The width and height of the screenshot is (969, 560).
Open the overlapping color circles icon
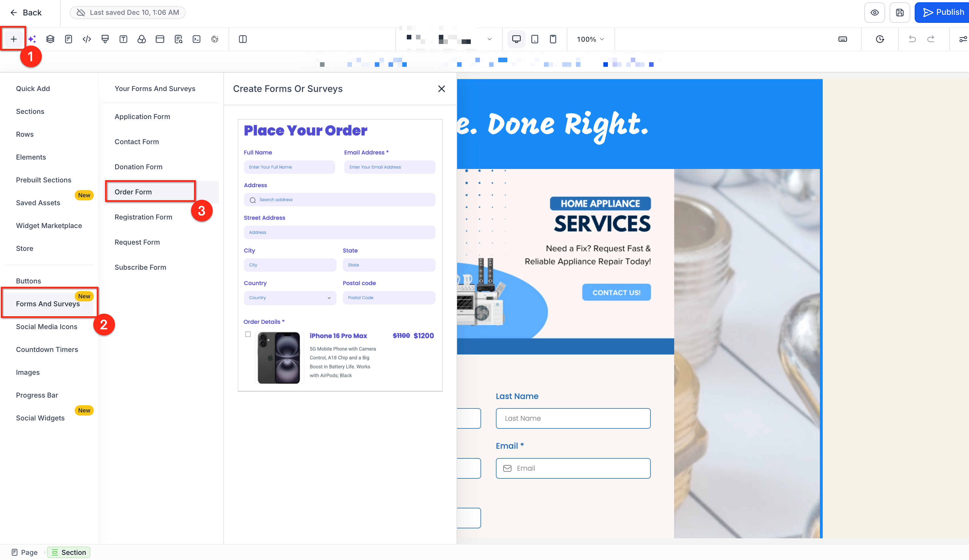coord(141,39)
